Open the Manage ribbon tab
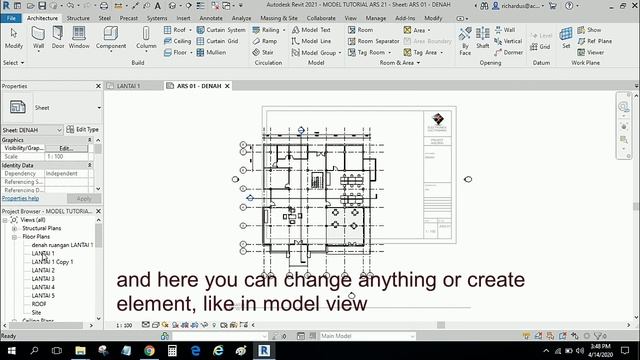This screenshot has width=640, height=360. (376, 18)
